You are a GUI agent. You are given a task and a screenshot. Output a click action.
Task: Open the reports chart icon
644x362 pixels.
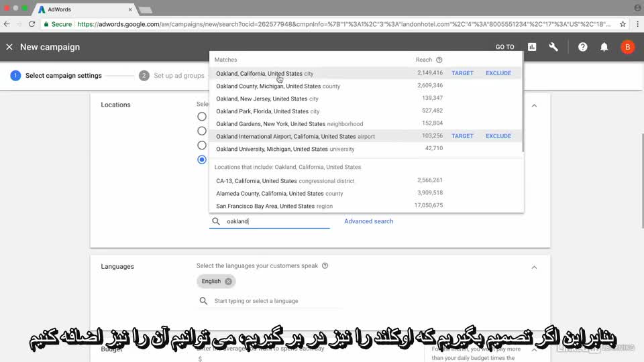[x=532, y=47]
